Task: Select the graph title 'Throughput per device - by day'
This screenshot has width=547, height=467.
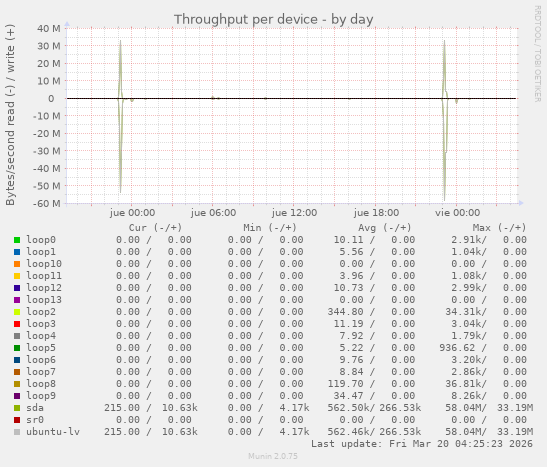Action: [274, 20]
